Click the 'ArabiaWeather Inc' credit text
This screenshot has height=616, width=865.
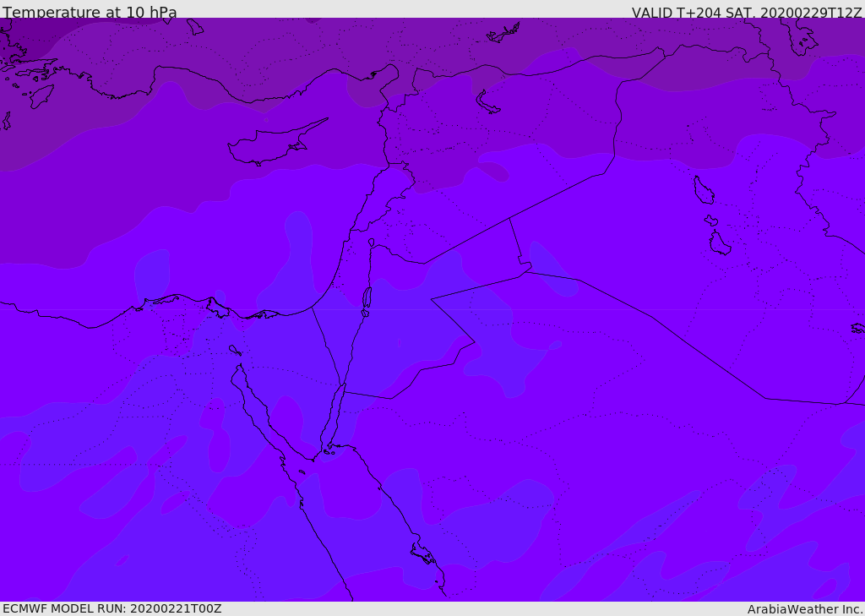point(804,609)
